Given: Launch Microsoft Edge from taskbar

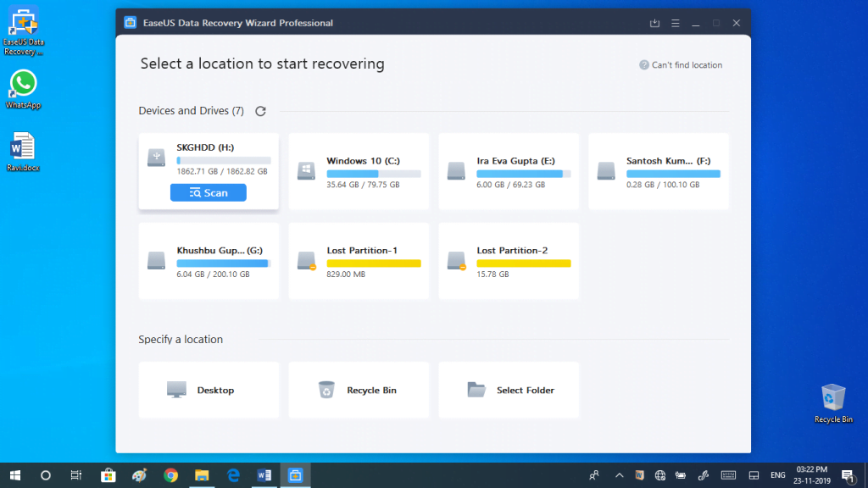Looking at the screenshot, I should coord(233,475).
